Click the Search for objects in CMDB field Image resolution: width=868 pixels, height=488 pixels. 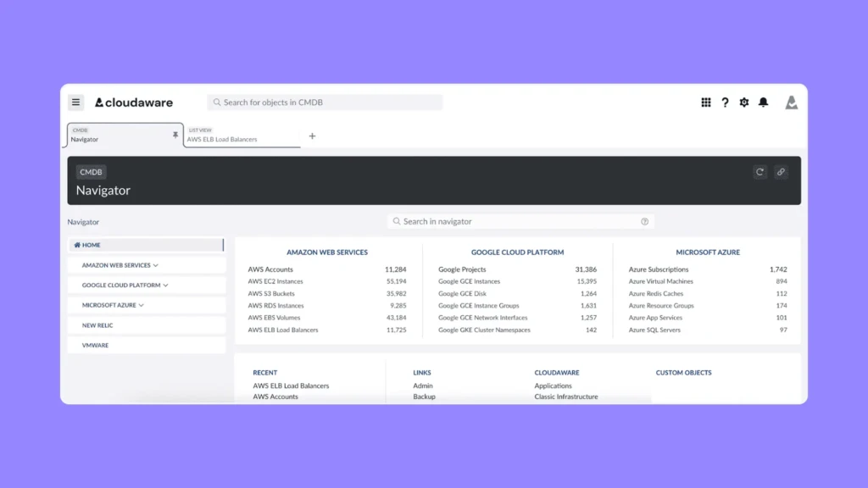[x=326, y=103]
